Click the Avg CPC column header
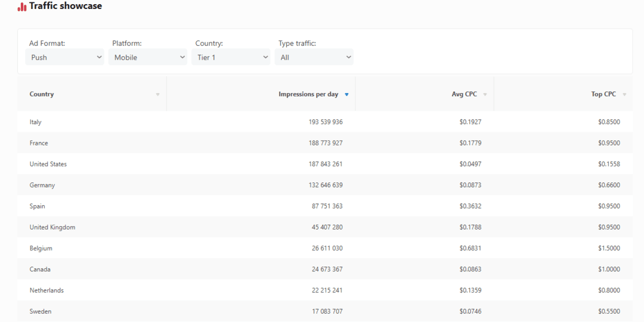The height and width of the screenshot is (322, 644). (464, 94)
